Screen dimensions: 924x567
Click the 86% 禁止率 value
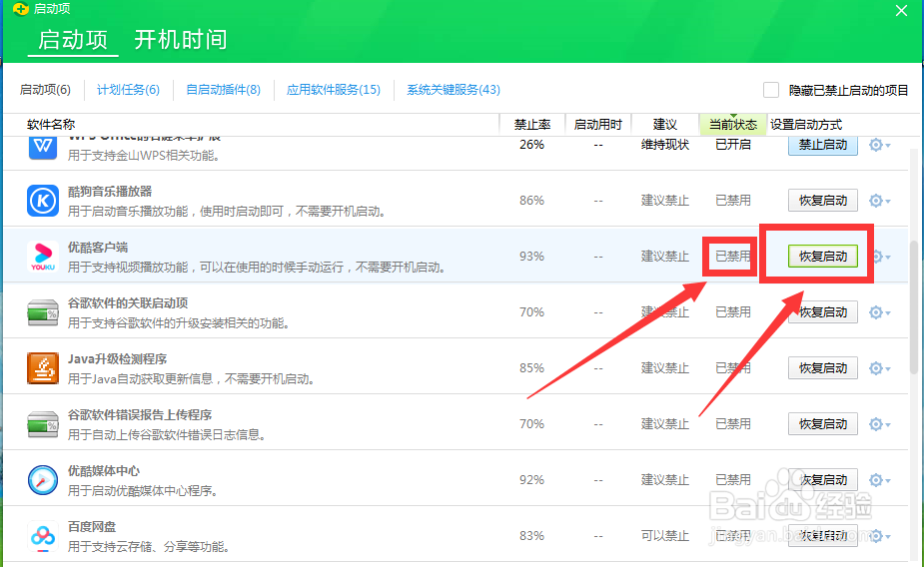click(531, 201)
